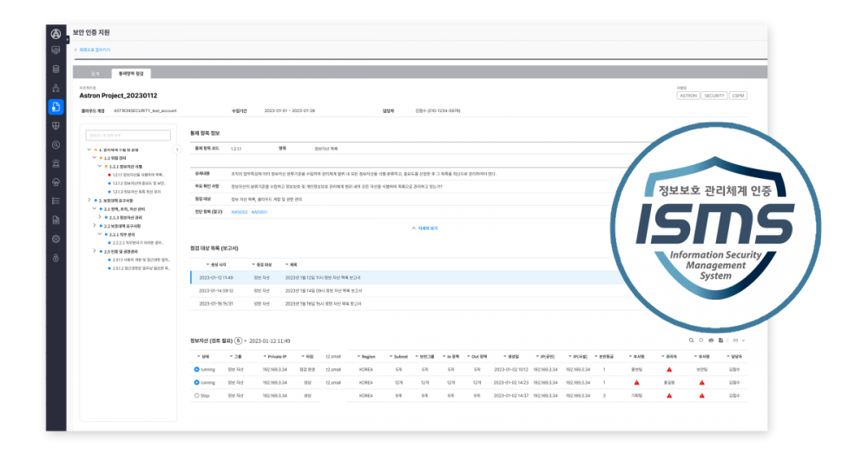Select tree item 1.2.1.2
868x456 pixels.
[137, 183]
